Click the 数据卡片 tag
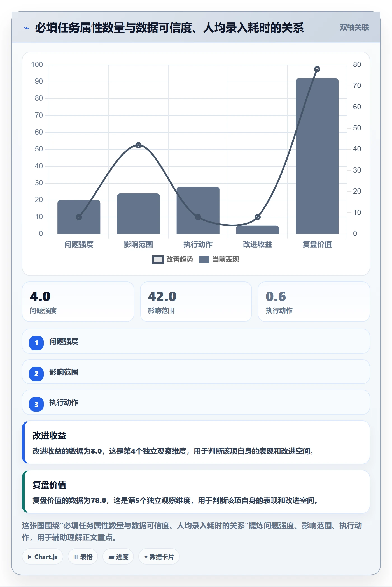The width and height of the screenshot is (392, 587). (159, 557)
